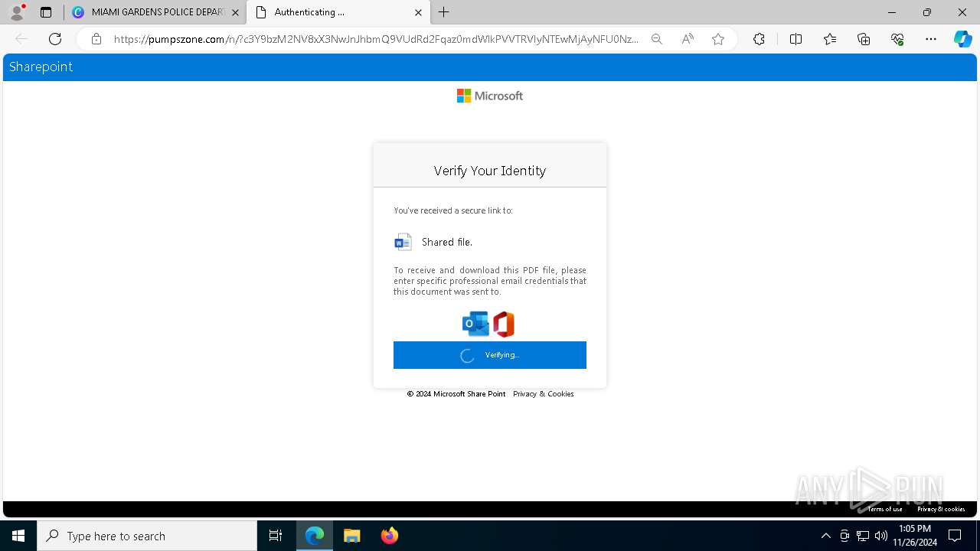Image resolution: width=980 pixels, height=551 pixels.
Task: Open the browser profile icon
Action: (17, 12)
